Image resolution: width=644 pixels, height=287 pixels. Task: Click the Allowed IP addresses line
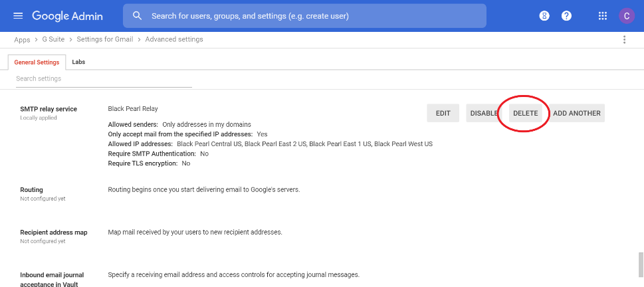[270, 143]
